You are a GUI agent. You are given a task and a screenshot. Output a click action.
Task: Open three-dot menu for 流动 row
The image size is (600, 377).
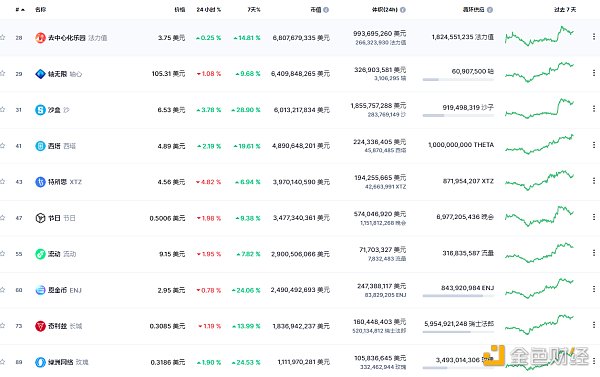[x=593, y=253]
